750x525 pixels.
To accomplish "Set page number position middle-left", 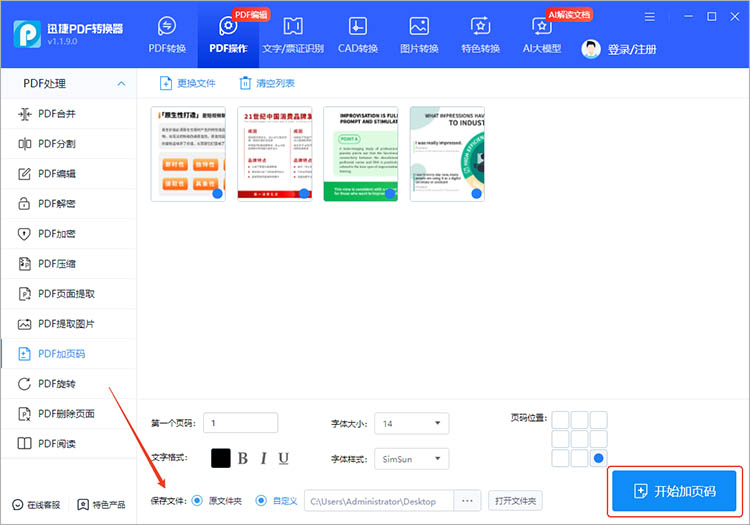I will coord(560,439).
